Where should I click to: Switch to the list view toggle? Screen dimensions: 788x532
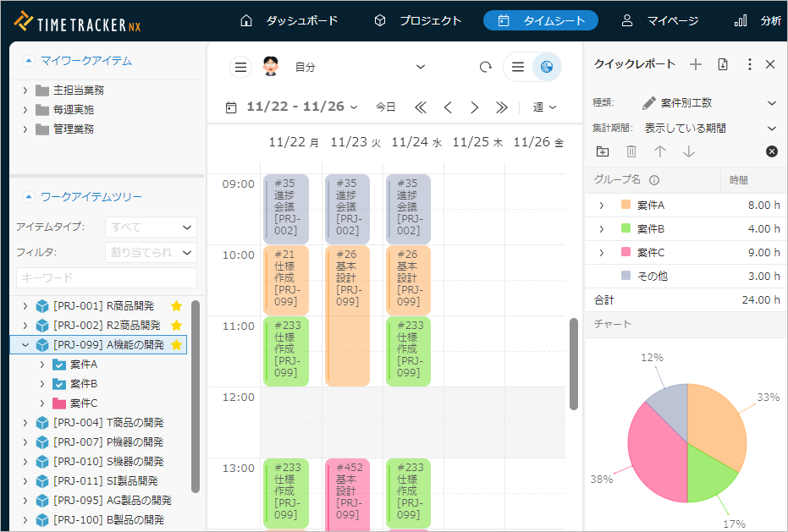[x=518, y=67]
